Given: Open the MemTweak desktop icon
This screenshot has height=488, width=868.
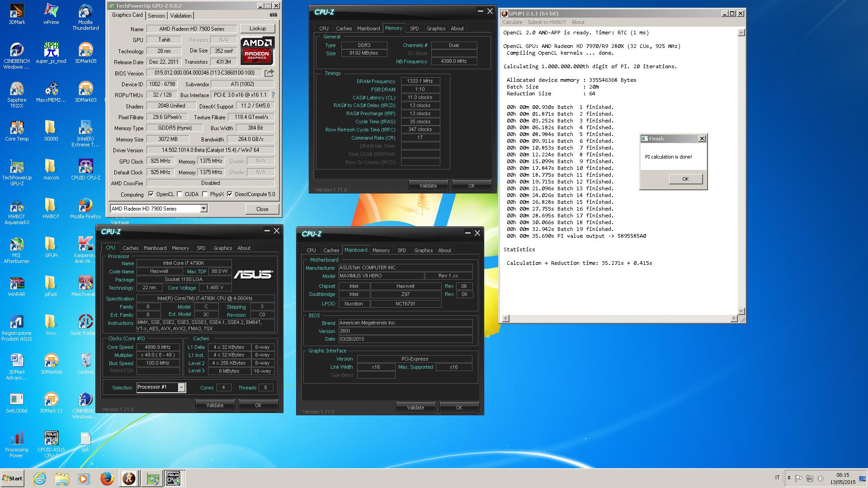Looking at the screenshot, I should pyautogui.click(x=85, y=286).
